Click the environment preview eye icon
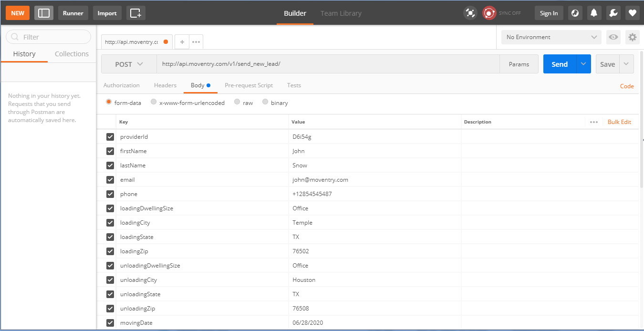The width and height of the screenshot is (644, 331). [x=613, y=37]
